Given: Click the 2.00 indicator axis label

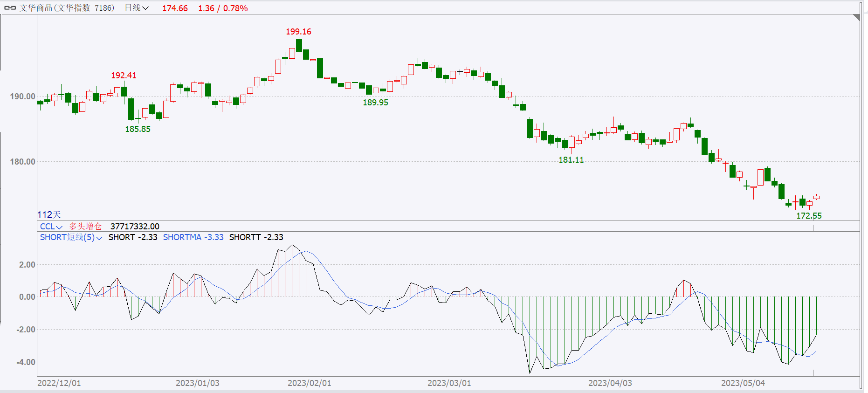Looking at the screenshot, I should pyautogui.click(x=27, y=265).
